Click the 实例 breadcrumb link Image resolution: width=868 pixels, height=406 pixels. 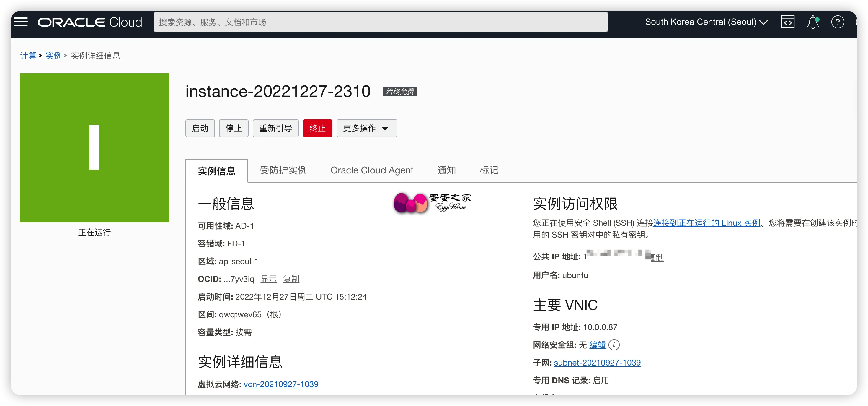coord(53,56)
